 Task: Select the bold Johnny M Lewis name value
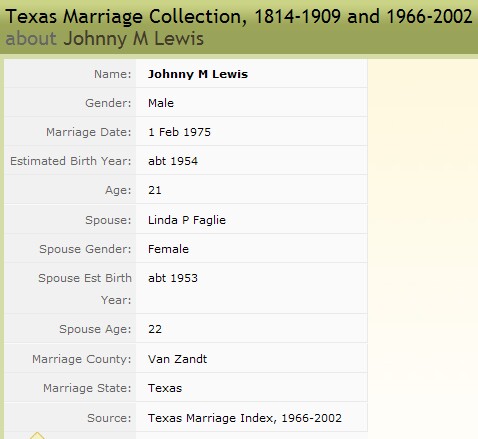(198, 74)
